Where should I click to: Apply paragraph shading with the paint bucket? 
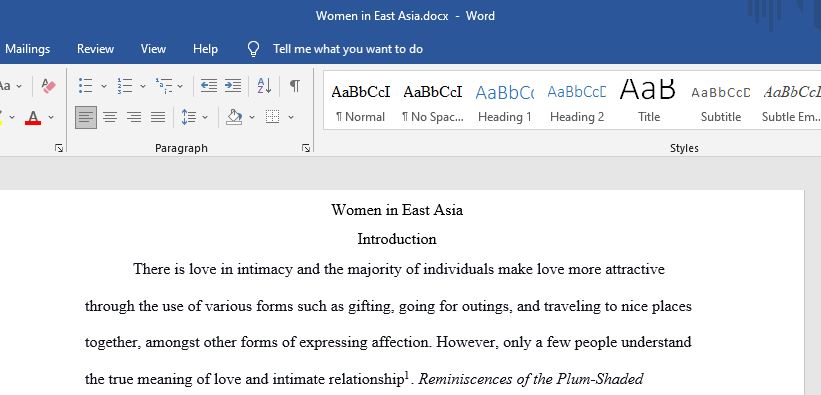click(234, 117)
